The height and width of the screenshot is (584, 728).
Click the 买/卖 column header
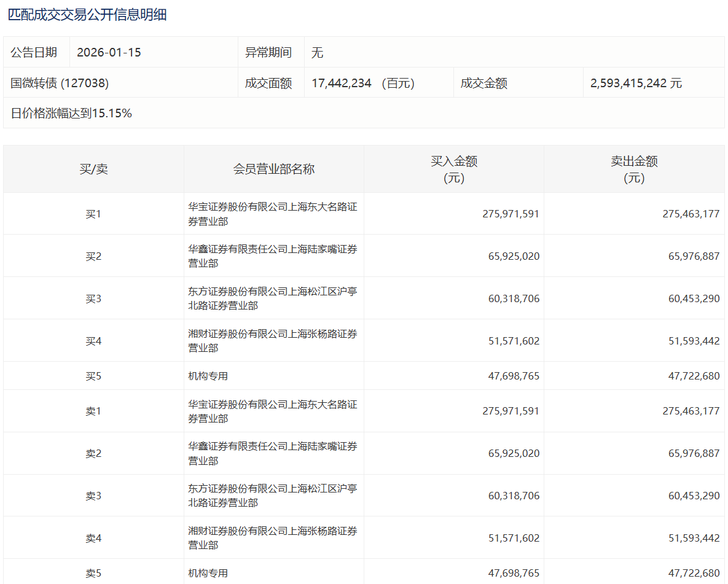[93, 169]
